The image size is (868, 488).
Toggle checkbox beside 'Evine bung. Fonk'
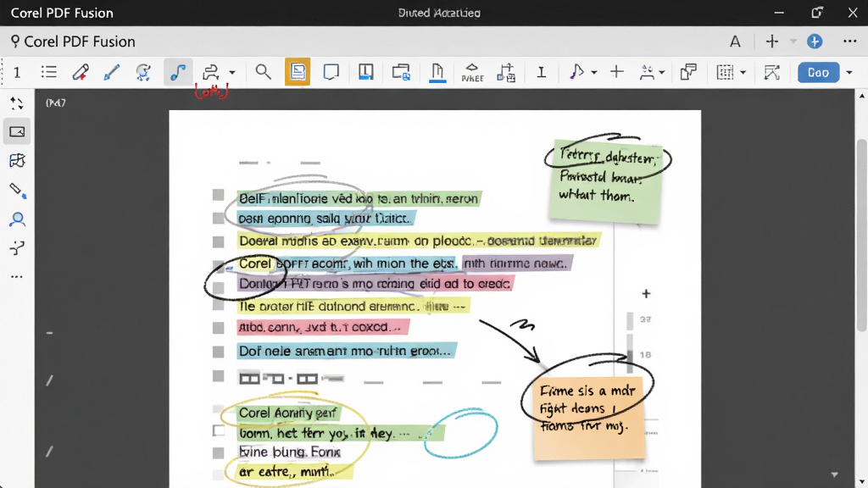(x=218, y=452)
